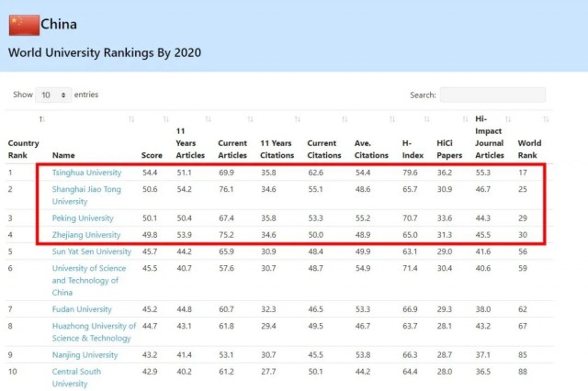Click the World University Rankings By 2020 title
The height and width of the screenshot is (391, 588).
pyautogui.click(x=105, y=53)
